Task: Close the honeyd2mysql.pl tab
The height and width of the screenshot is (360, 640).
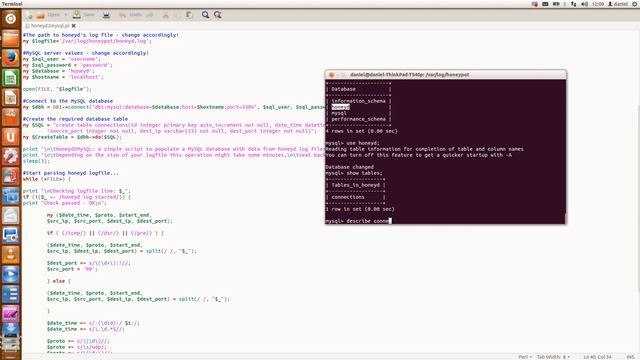Action: coord(74,26)
